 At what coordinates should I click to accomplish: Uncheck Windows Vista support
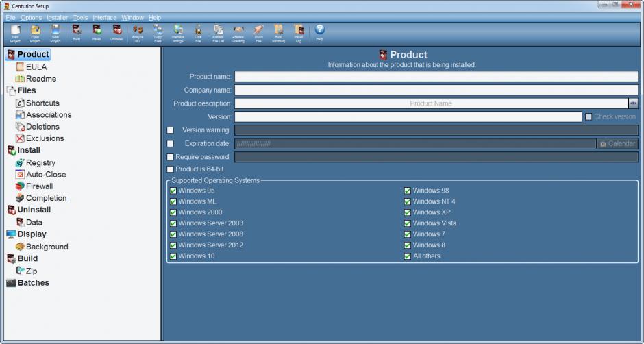tap(408, 223)
